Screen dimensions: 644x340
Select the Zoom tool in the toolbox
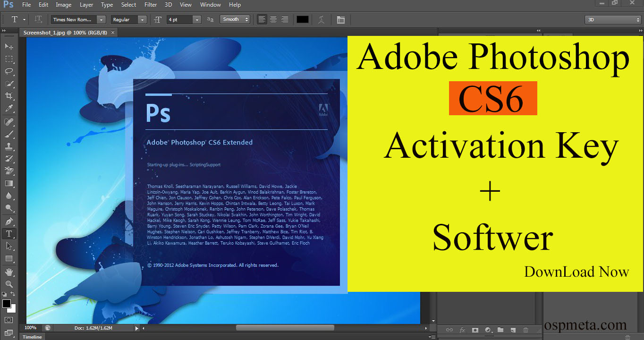[x=8, y=284]
